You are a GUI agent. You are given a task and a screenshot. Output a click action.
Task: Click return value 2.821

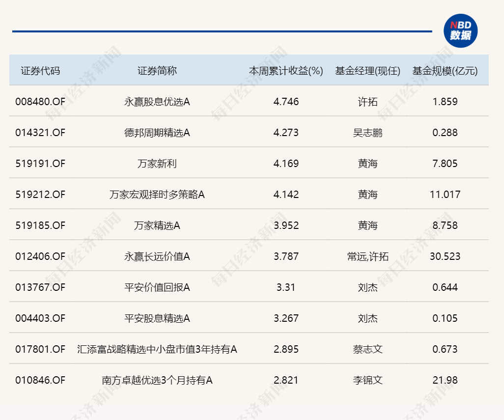click(286, 380)
